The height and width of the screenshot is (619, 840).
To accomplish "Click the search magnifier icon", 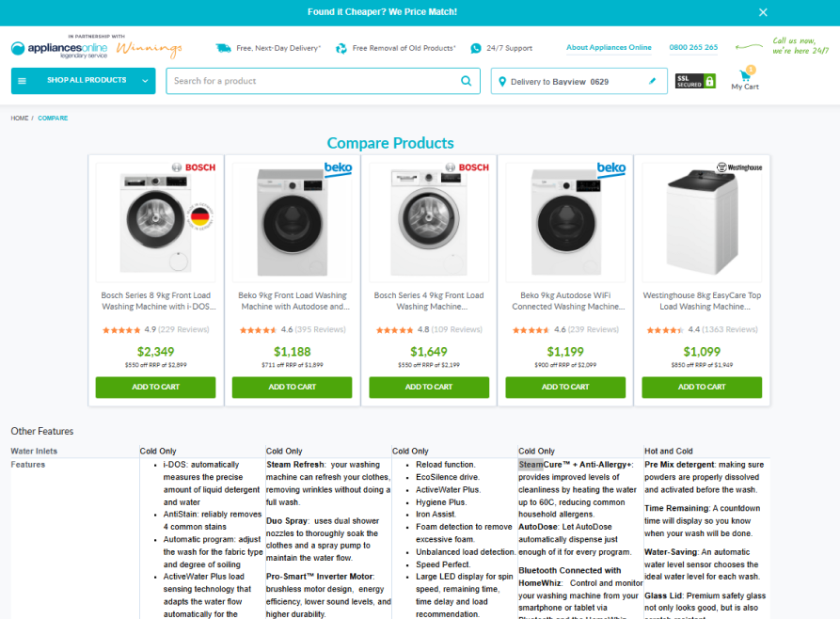I will click(x=466, y=81).
